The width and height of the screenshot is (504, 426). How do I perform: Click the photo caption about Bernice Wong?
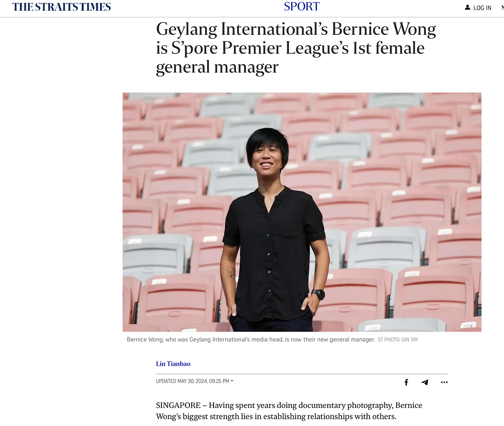click(x=251, y=340)
